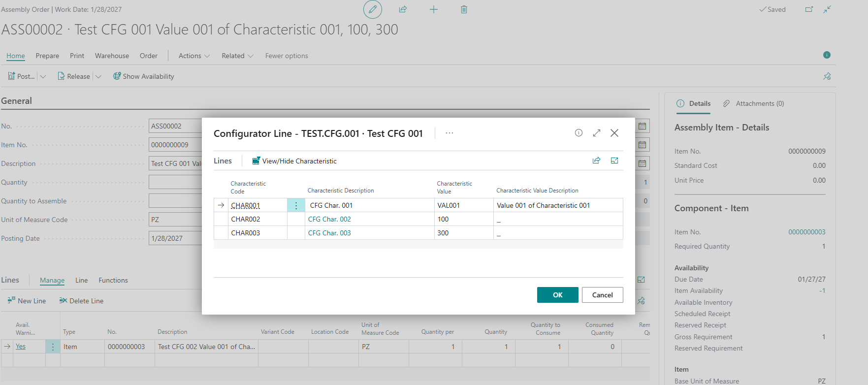Open the Release dropdown arrow

pyautogui.click(x=98, y=76)
